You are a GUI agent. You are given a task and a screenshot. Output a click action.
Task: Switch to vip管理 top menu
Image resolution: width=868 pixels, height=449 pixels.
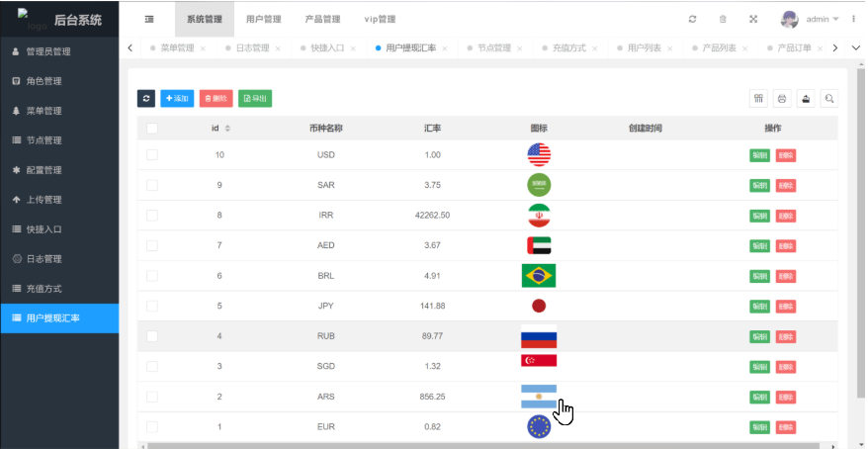380,20
